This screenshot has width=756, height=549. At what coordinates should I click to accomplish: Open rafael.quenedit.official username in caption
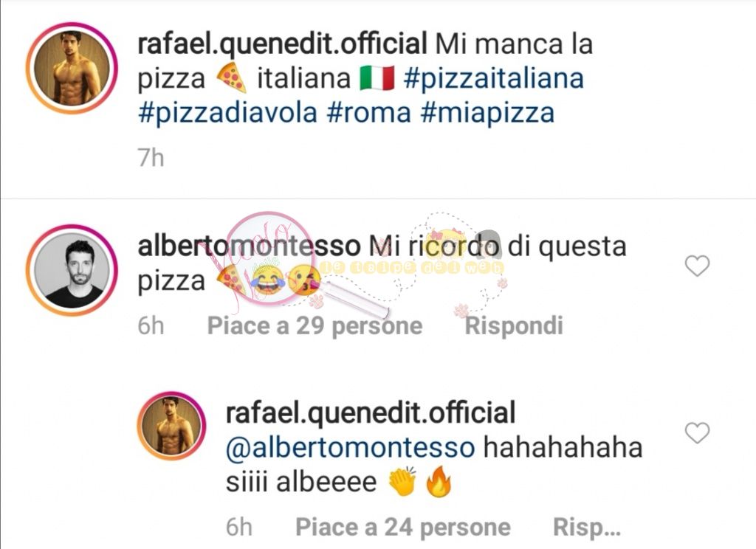(283, 44)
